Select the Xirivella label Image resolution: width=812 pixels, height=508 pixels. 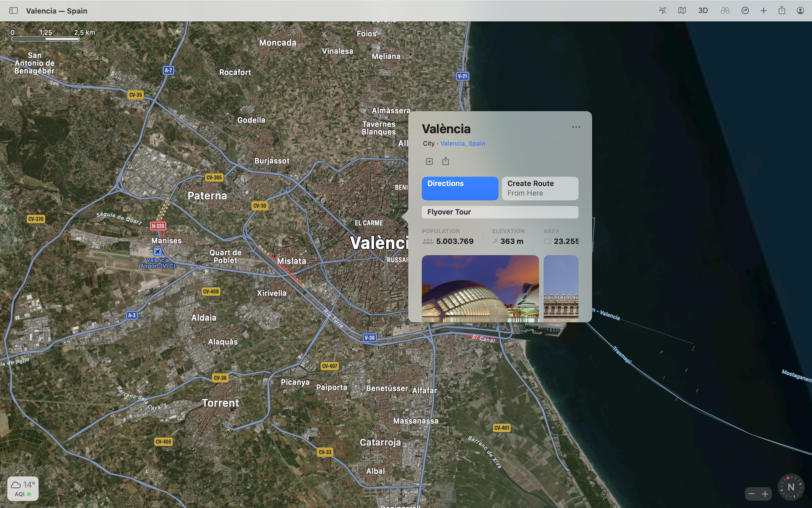[272, 293]
